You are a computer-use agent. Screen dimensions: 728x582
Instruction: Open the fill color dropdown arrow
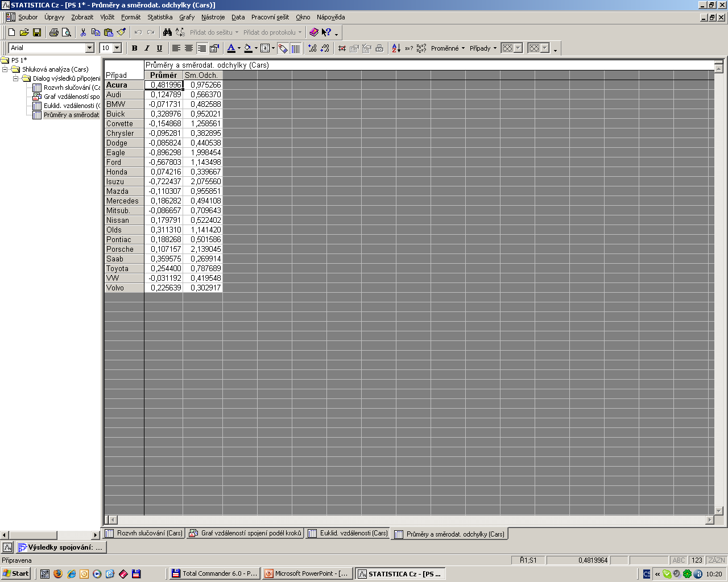click(256, 48)
